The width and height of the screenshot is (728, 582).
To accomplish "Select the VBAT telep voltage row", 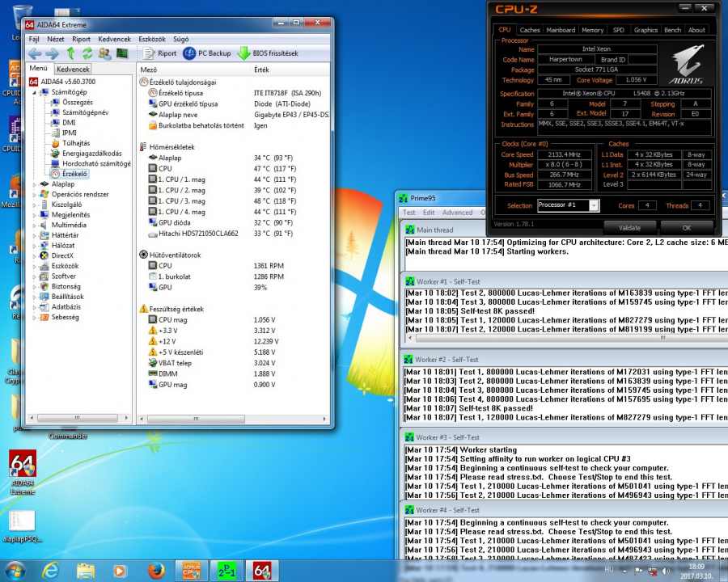I will (x=235, y=363).
